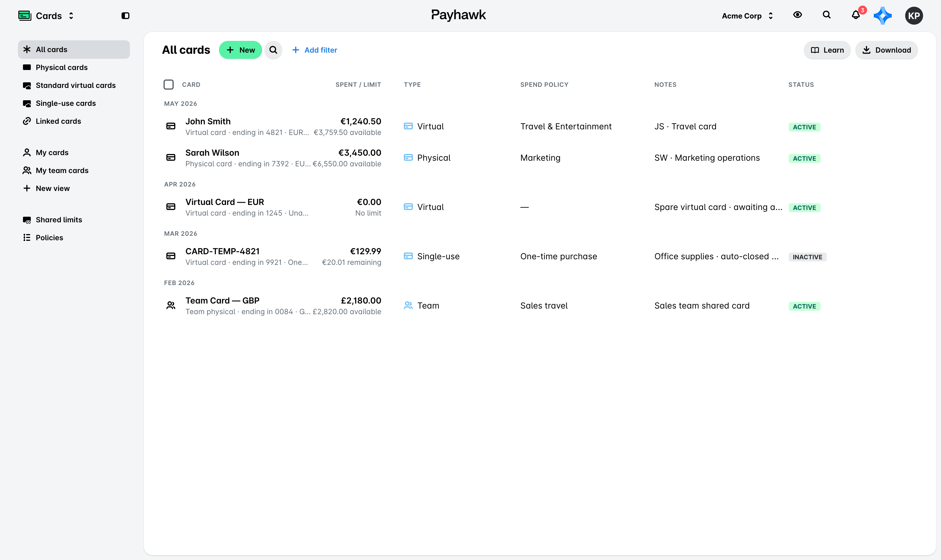The height and width of the screenshot is (560, 941).
Task: Click the card icon beside Sarah Wilson
Action: [171, 157]
